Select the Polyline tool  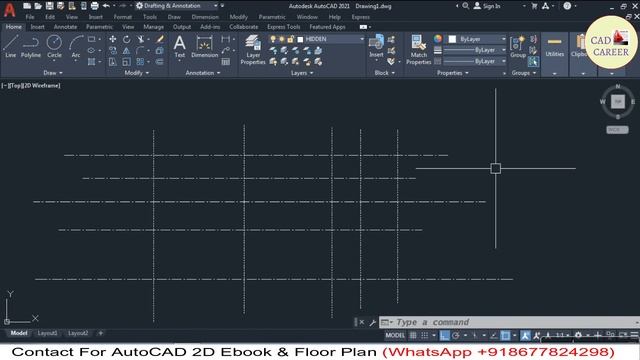coord(31,46)
